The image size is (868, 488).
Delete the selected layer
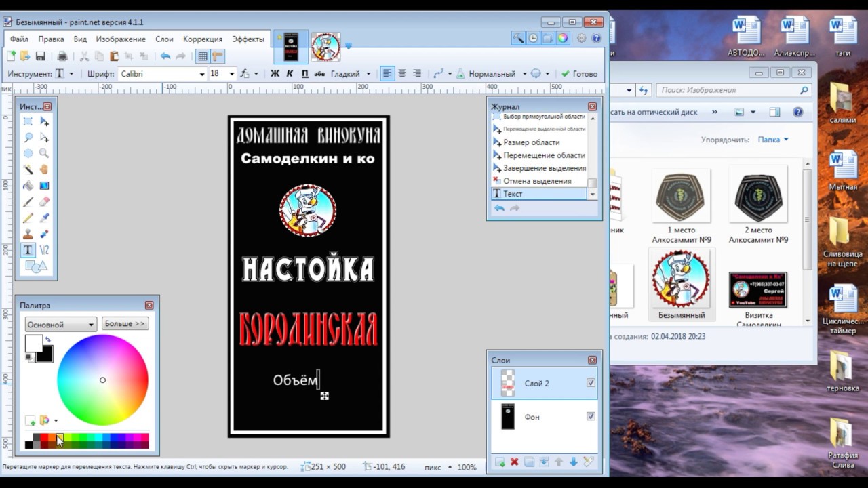515,462
